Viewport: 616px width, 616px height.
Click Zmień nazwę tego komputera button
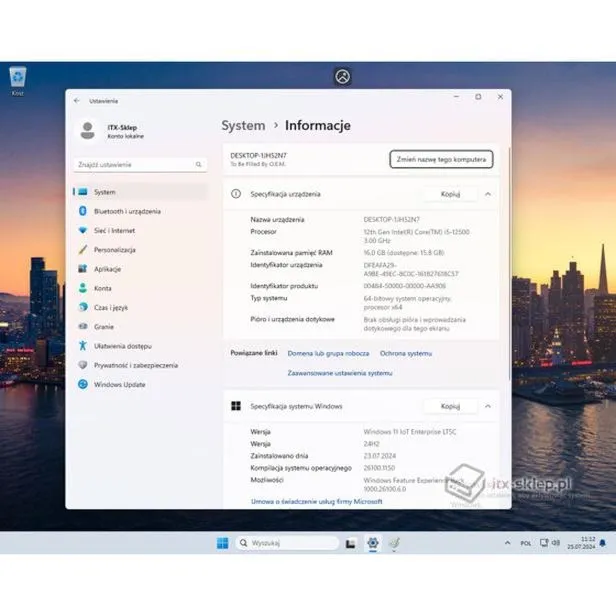[x=441, y=160]
